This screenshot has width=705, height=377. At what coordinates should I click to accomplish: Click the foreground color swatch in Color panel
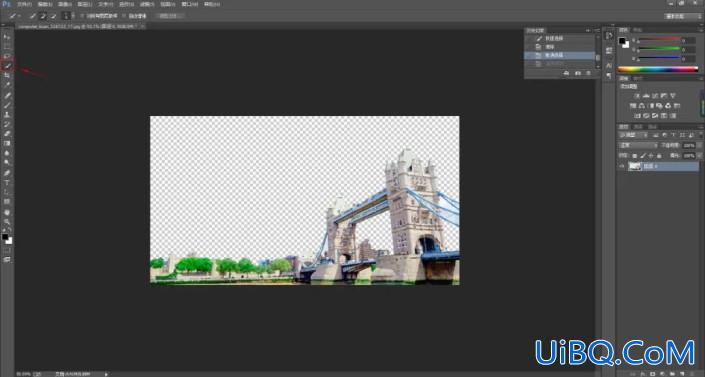622,41
